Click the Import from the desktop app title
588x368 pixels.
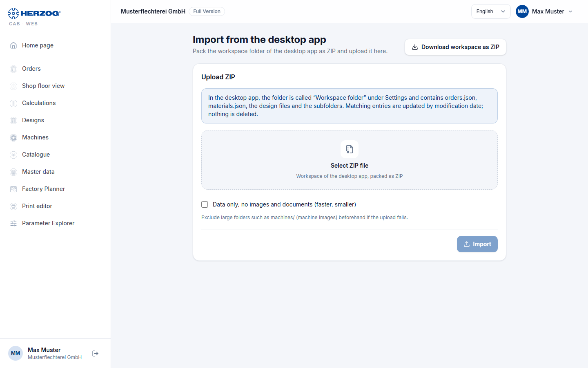coord(259,40)
